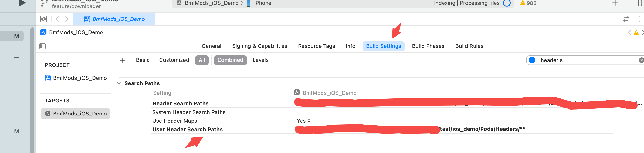Screen dimensions: 644x153
Task: Toggle the Combined view option
Action: point(230,60)
